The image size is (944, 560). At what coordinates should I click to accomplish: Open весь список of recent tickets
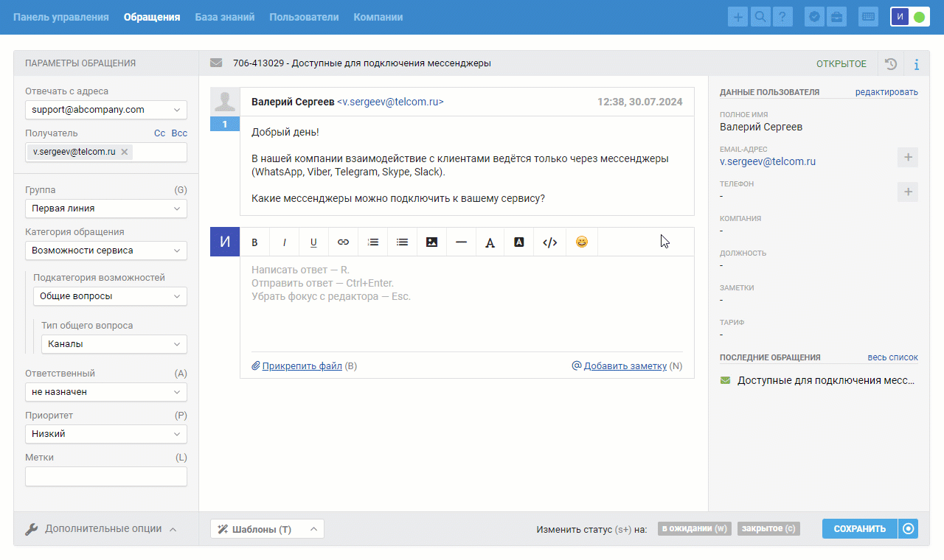(893, 357)
